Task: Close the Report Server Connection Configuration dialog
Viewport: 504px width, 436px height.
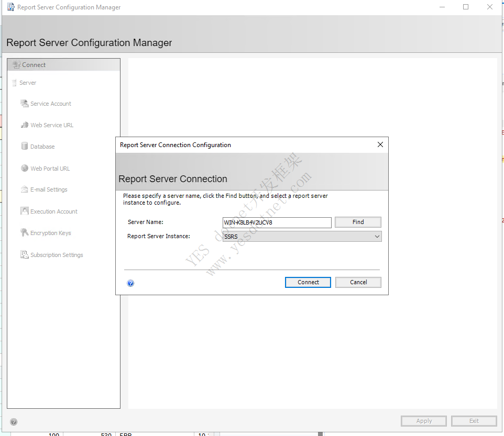Action: click(x=380, y=145)
